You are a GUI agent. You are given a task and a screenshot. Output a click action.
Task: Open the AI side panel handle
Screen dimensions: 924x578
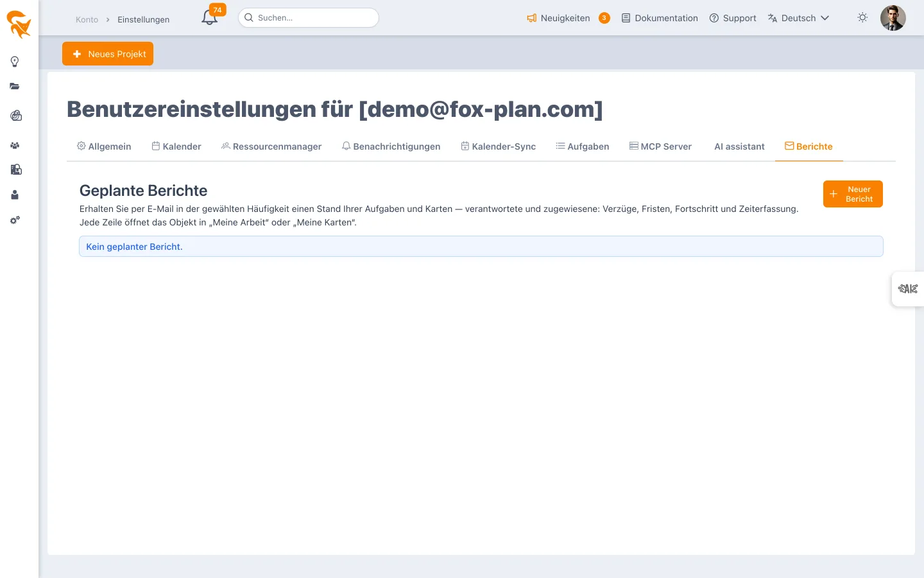[x=908, y=289]
